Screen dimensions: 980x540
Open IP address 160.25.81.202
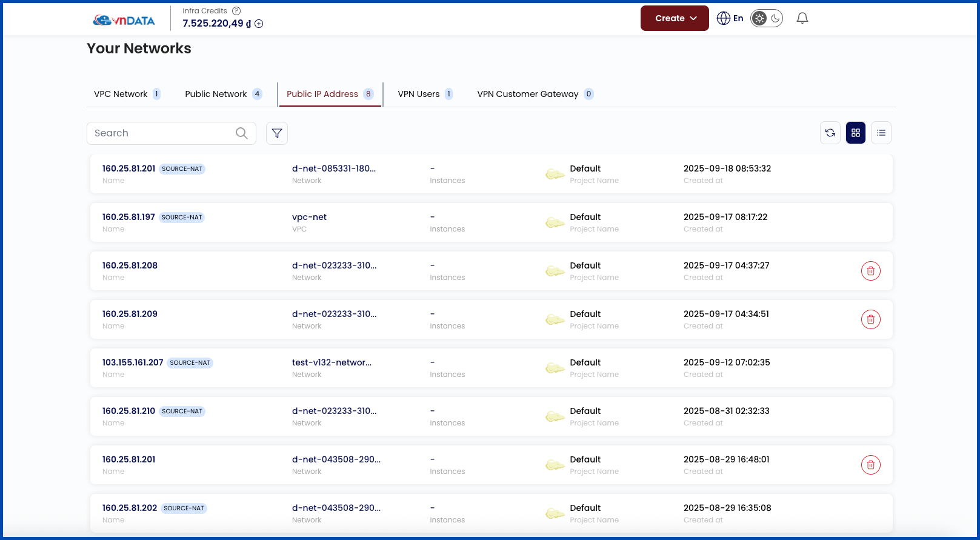point(130,508)
